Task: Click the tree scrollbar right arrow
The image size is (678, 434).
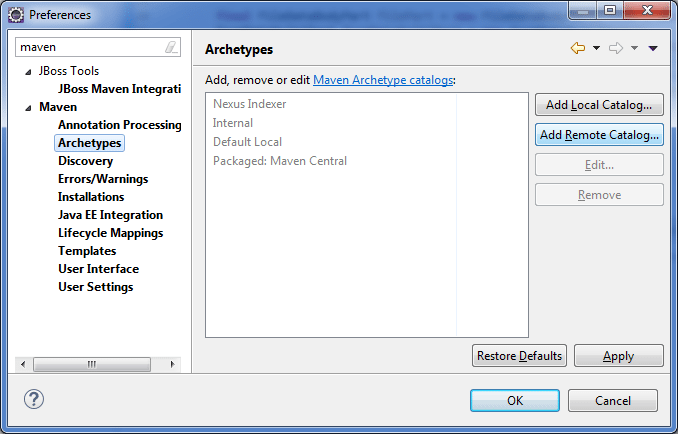Action: pyautogui.click(x=173, y=364)
